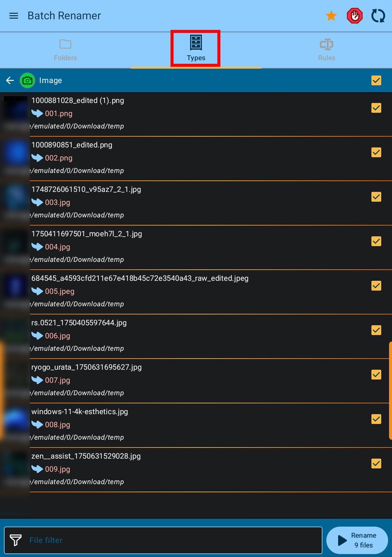This screenshot has width=392, height=557.
Task: Click the funnel filter icon
Action: pos(16,540)
